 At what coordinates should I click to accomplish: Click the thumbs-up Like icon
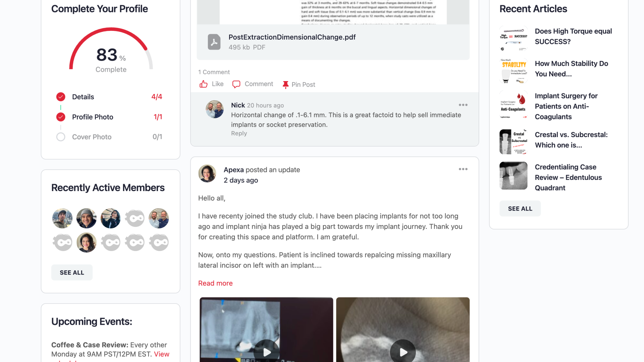[x=203, y=84]
